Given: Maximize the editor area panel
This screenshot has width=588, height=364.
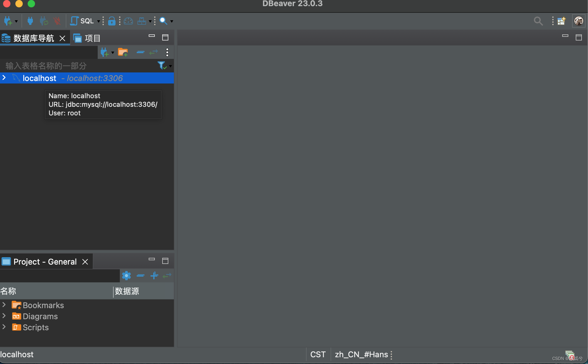Looking at the screenshot, I should click(579, 37).
